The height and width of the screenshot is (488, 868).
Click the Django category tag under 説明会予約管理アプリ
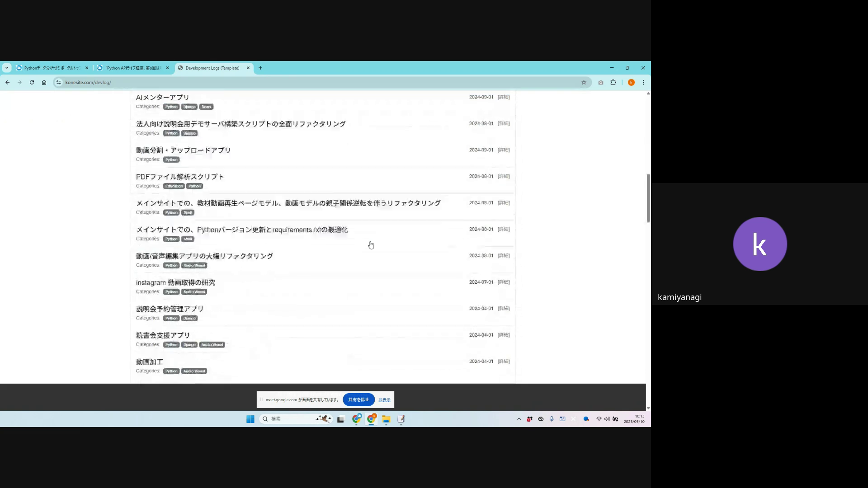(x=189, y=319)
